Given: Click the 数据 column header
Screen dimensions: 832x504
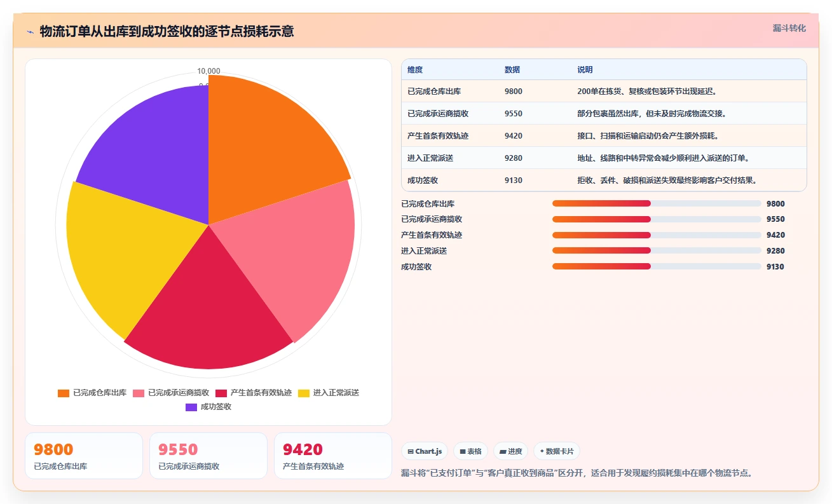Looking at the screenshot, I should [x=512, y=70].
